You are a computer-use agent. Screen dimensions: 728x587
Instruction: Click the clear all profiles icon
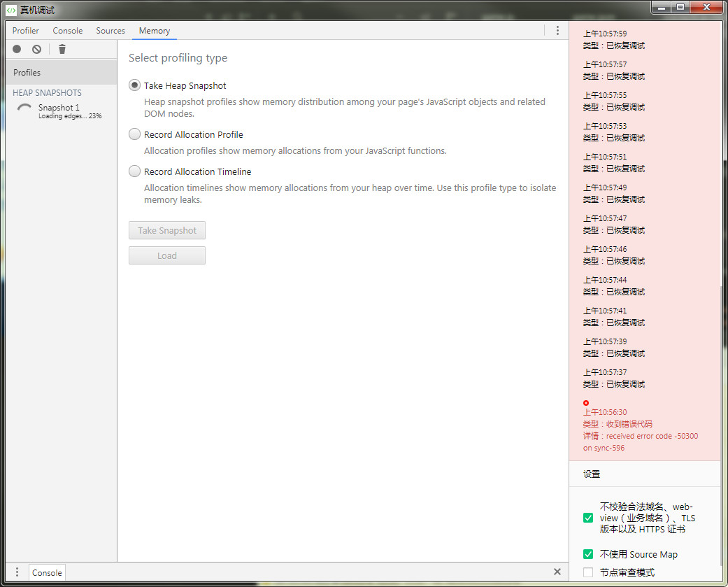coord(36,49)
